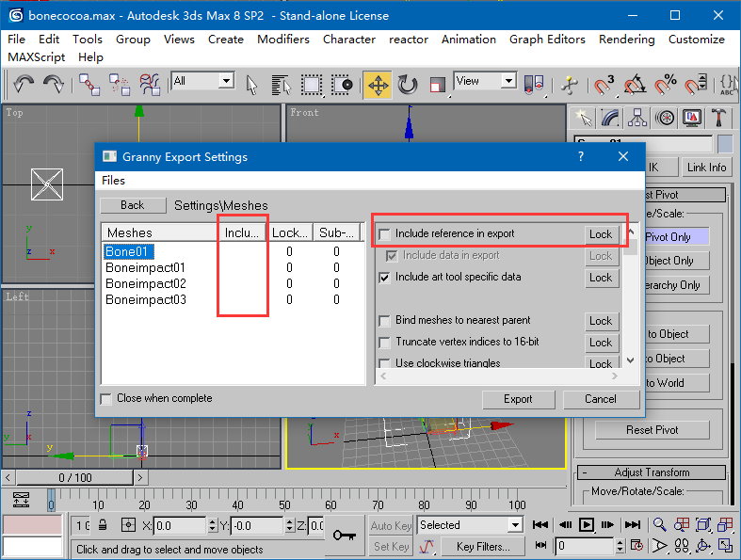Open the Modifiers menu

click(x=283, y=40)
